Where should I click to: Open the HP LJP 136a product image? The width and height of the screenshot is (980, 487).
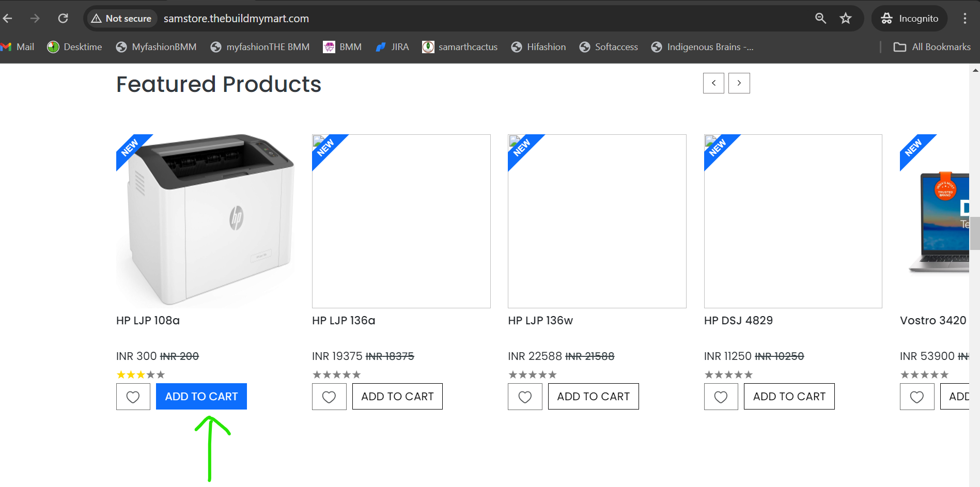click(x=401, y=221)
